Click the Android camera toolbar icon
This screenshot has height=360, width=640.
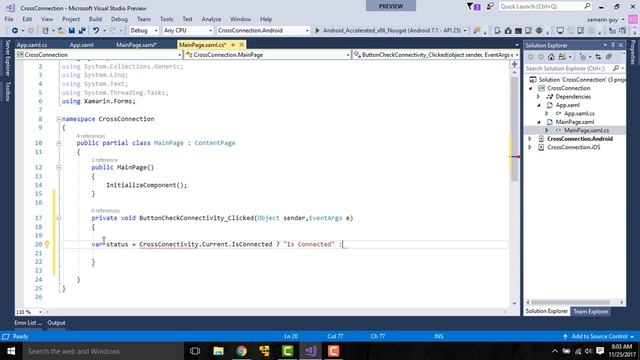(x=508, y=31)
